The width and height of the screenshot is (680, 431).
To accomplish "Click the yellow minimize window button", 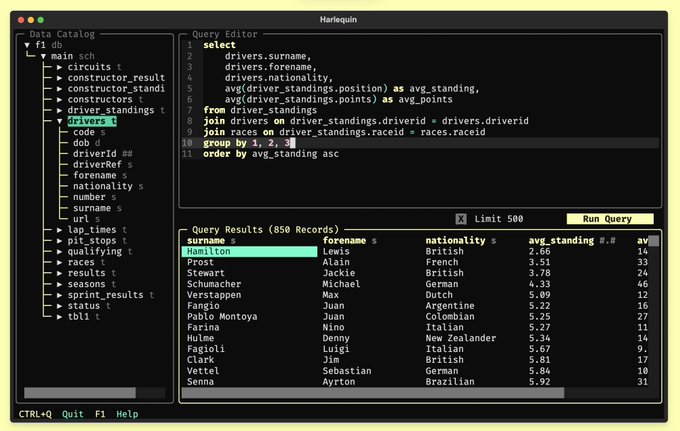I will pos(31,20).
